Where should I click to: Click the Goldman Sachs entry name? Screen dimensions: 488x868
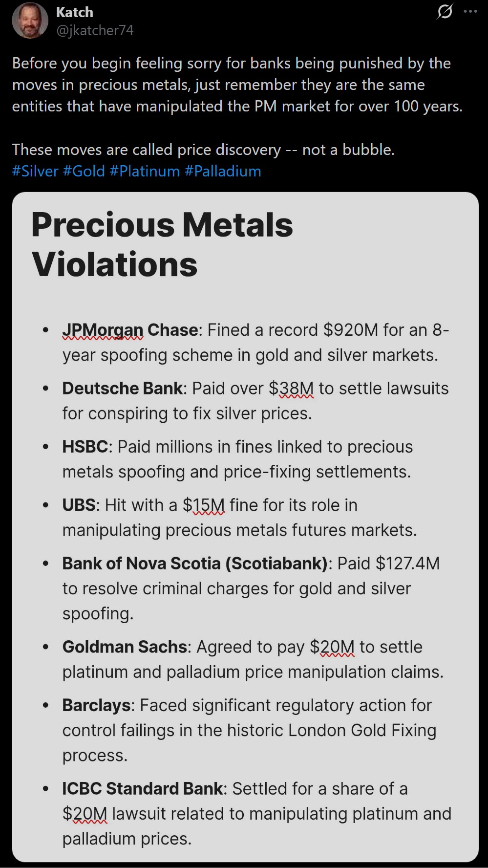125,647
